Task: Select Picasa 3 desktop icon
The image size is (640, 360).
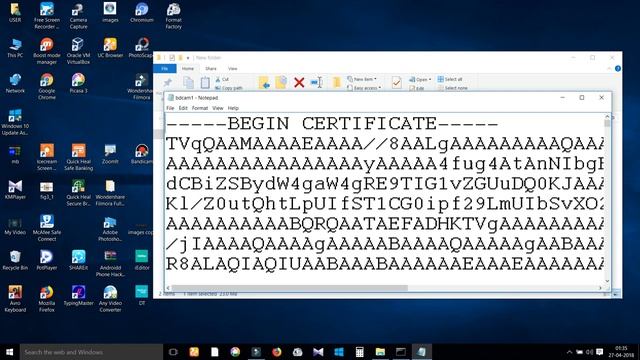Action: 78,83
